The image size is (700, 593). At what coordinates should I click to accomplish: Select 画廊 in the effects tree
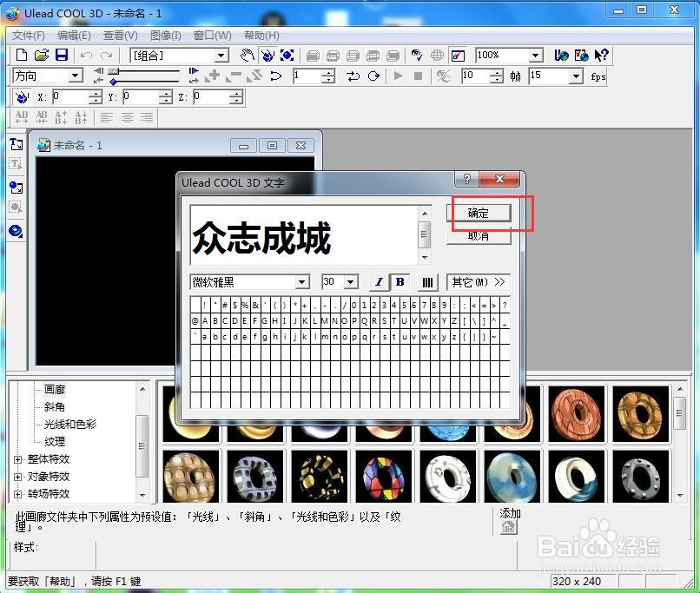pos(55,390)
